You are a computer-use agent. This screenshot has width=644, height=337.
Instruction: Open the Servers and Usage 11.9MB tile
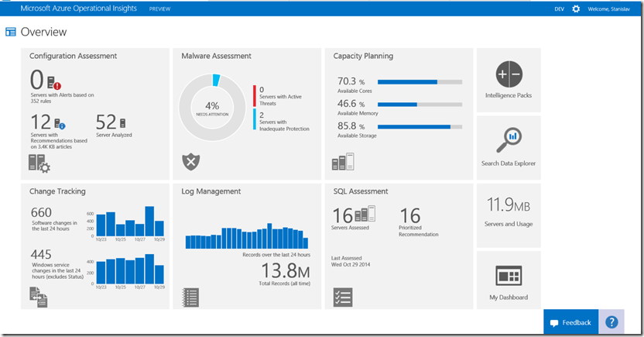509,211
